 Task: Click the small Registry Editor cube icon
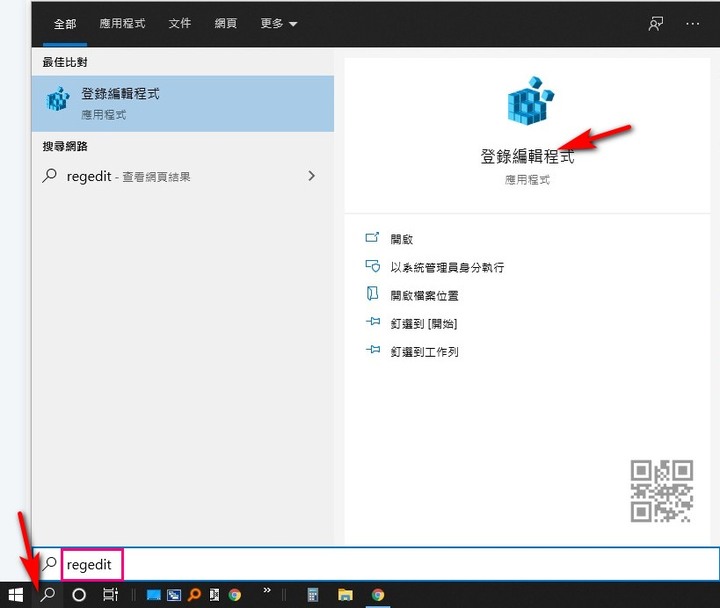[x=58, y=99]
